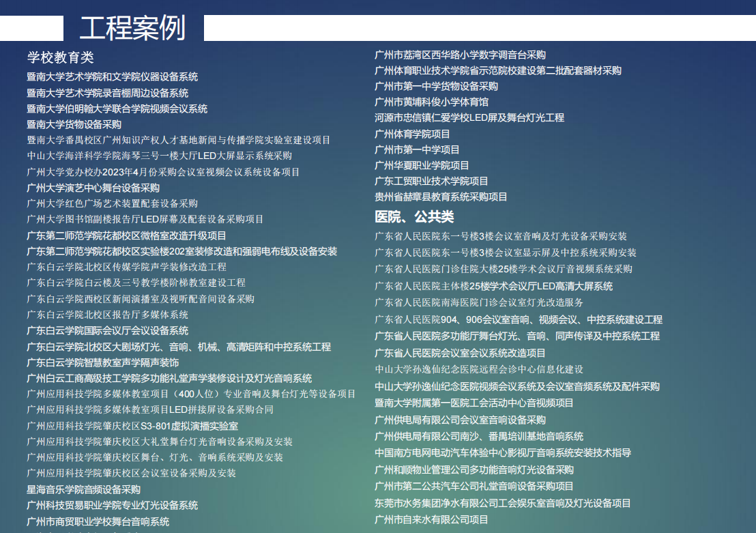Click "广州应用科技学院肇庆校区S3-801虚拟演播实验室"
This screenshot has width=756, height=533.
click(132, 427)
